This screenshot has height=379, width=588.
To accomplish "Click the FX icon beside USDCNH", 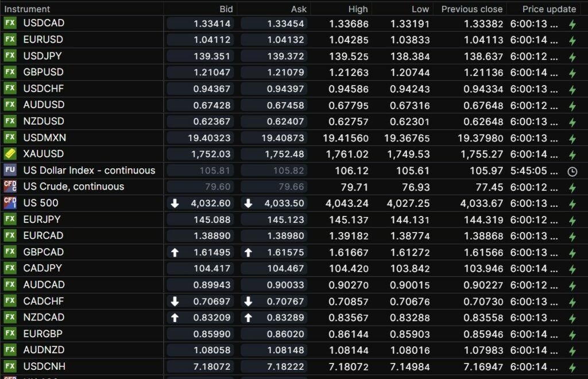I will (10, 366).
